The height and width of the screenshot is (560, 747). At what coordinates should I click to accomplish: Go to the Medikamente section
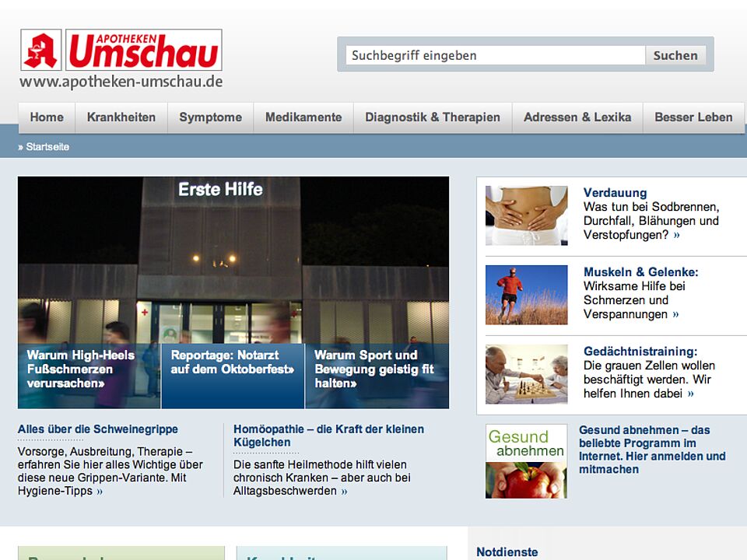point(303,117)
